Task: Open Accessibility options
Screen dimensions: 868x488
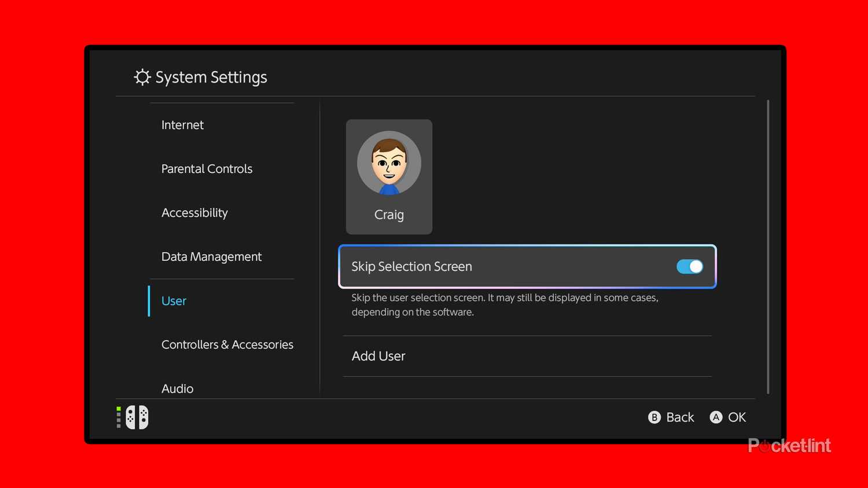Action: (194, 213)
